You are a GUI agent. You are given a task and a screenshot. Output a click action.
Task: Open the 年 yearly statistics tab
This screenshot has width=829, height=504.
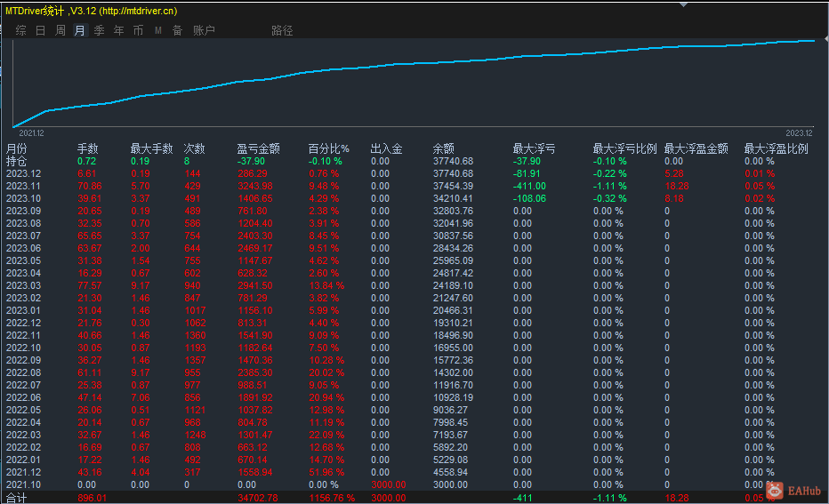[x=118, y=30]
